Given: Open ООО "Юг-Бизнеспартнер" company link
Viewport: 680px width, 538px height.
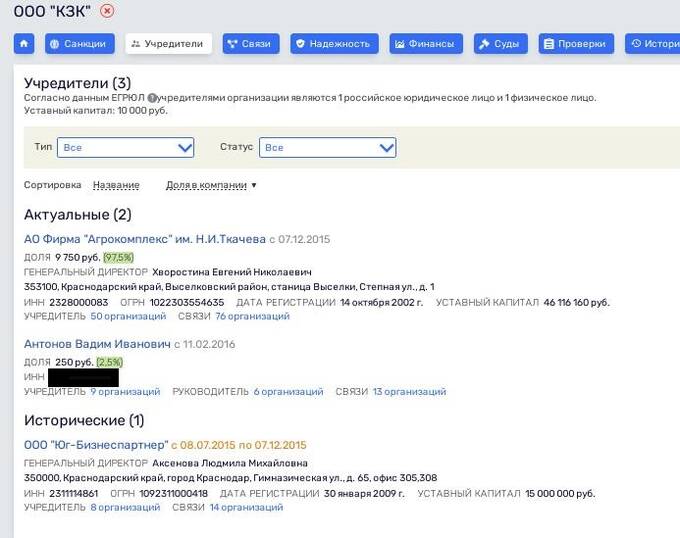Looking at the screenshot, I should tap(96, 445).
